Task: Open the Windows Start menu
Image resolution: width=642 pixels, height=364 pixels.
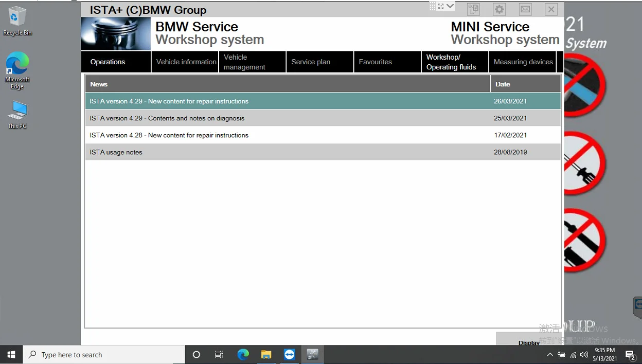Action: pos(11,355)
